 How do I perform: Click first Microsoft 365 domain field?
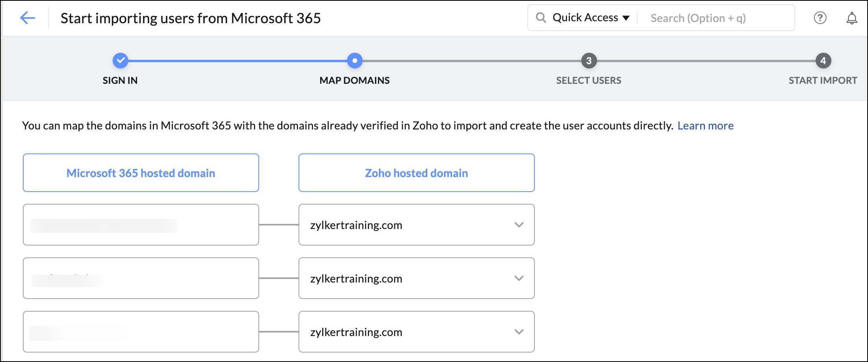point(141,225)
